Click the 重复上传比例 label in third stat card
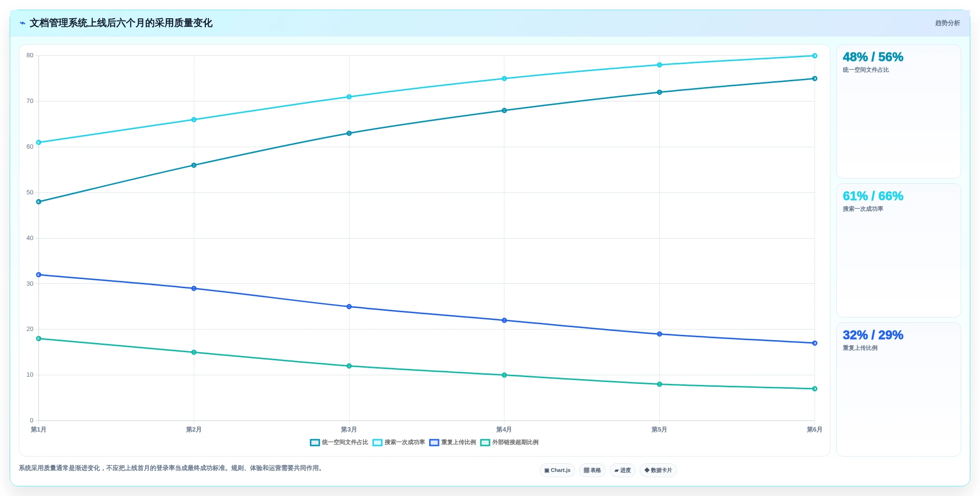The width and height of the screenshot is (980, 496). click(x=860, y=348)
